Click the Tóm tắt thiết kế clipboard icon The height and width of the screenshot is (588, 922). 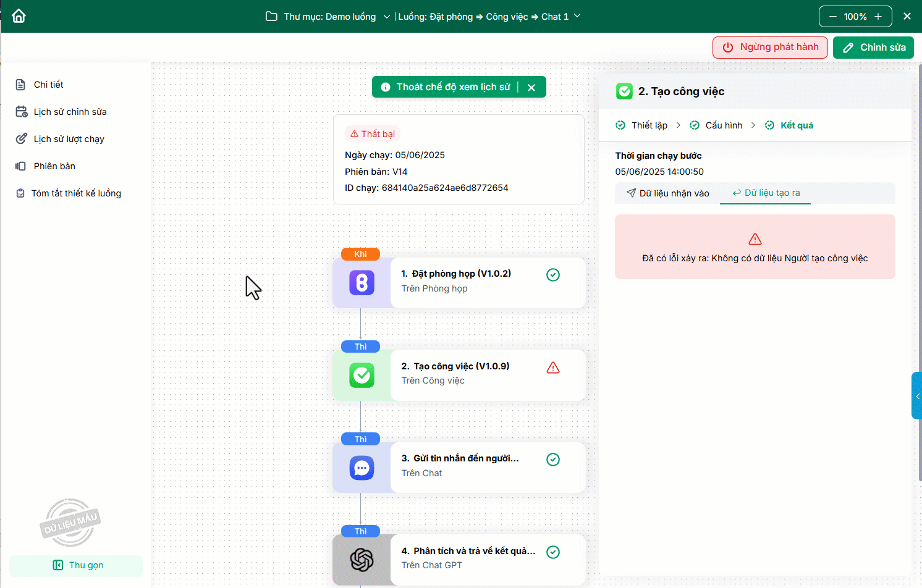pyautogui.click(x=20, y=193)
